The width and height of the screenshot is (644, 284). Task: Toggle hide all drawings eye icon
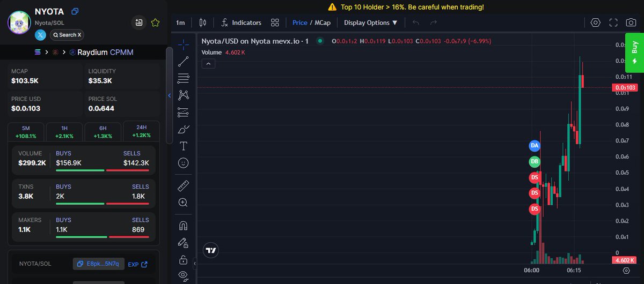coord(184,276)
